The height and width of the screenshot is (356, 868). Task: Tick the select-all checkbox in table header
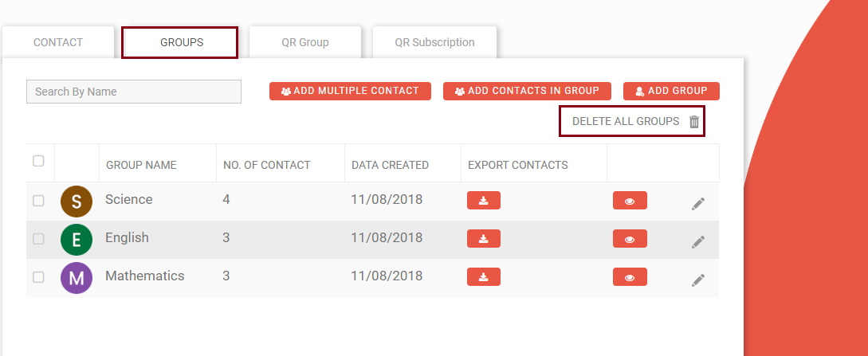pos(38,161)
